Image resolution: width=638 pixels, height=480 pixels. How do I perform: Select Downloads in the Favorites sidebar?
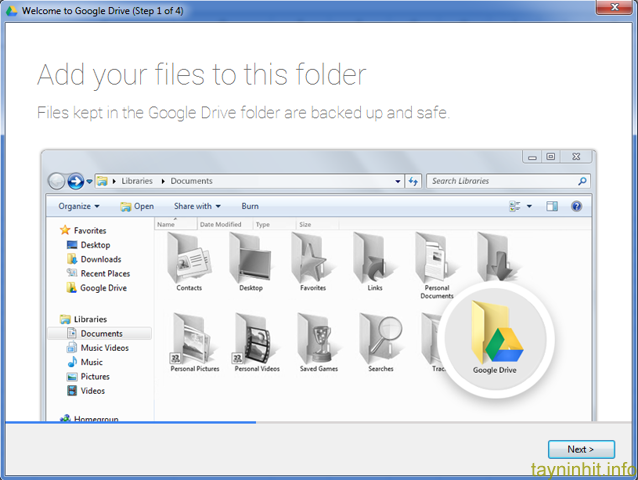pyautogui.click(x=100, y=259)
